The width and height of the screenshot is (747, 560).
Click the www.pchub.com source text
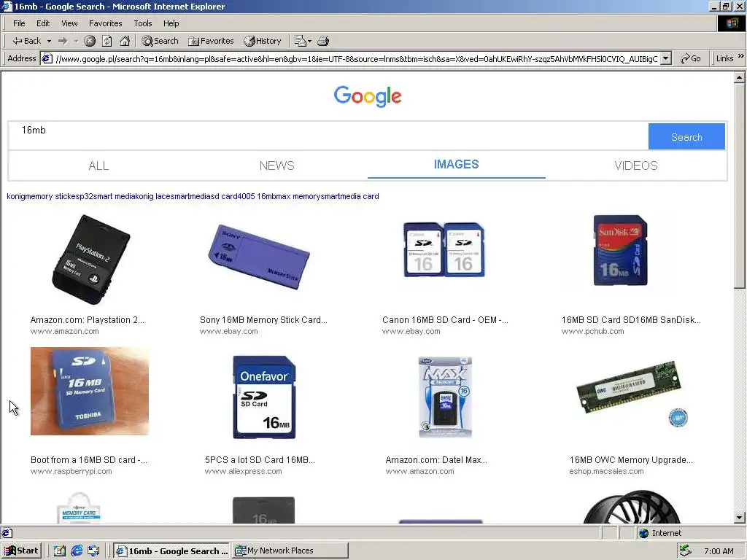tap(592, 332)
